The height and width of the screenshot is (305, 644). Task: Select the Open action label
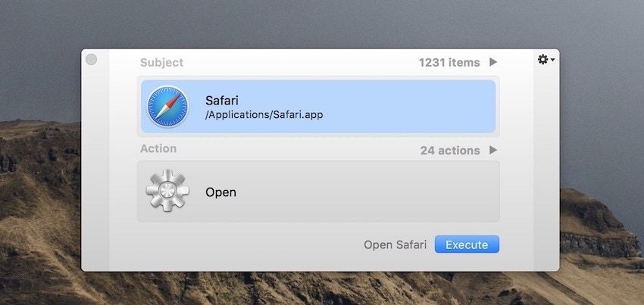pyautogui.click(x=220, y=192)
